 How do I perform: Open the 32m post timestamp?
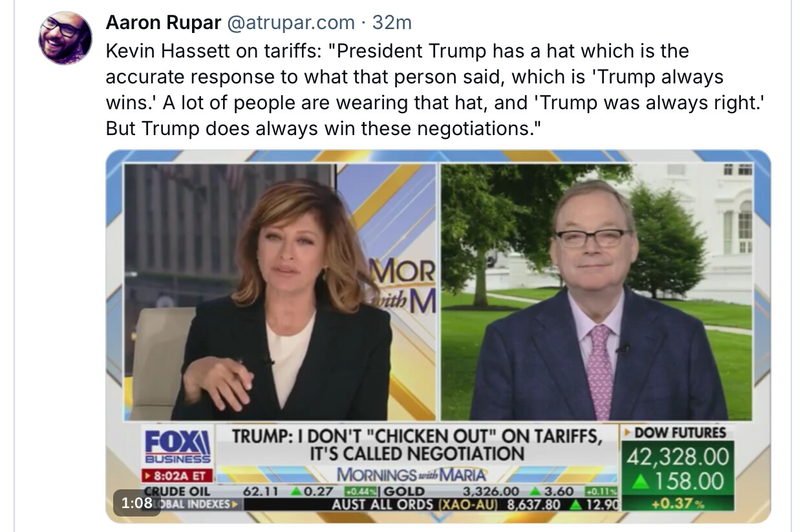(x=392, y=23)
